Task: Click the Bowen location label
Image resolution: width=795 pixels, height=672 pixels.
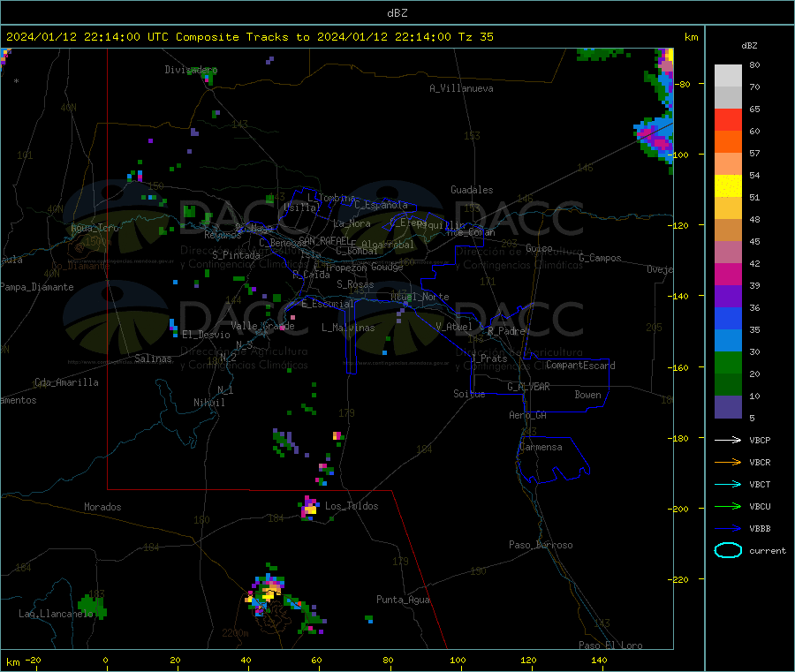Action: (x=587, y=395)
